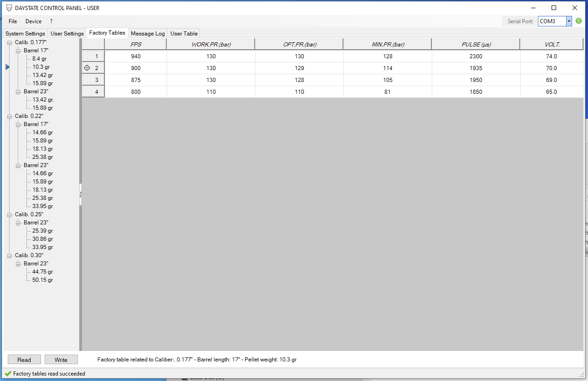Click the 74.0 volt cell
Image resolution: width=588 pixels, height=381 pixels.
tap(552, 56)
